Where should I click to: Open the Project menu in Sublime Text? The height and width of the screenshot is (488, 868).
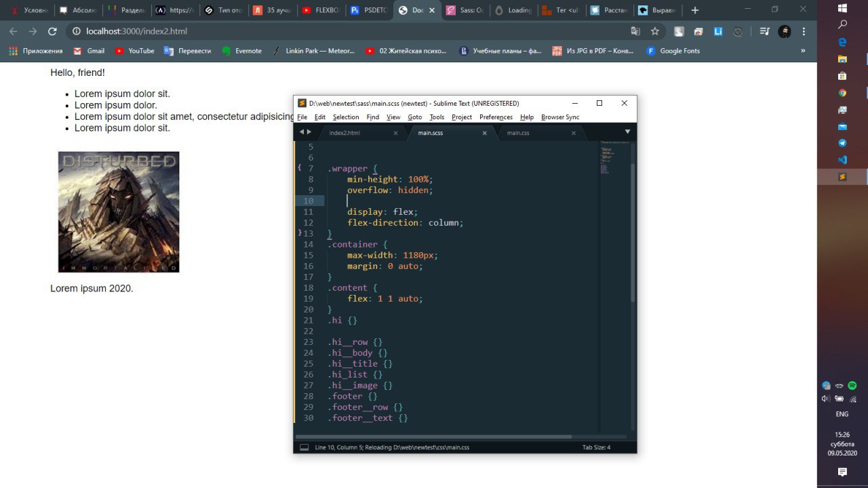tap(462, 117)
